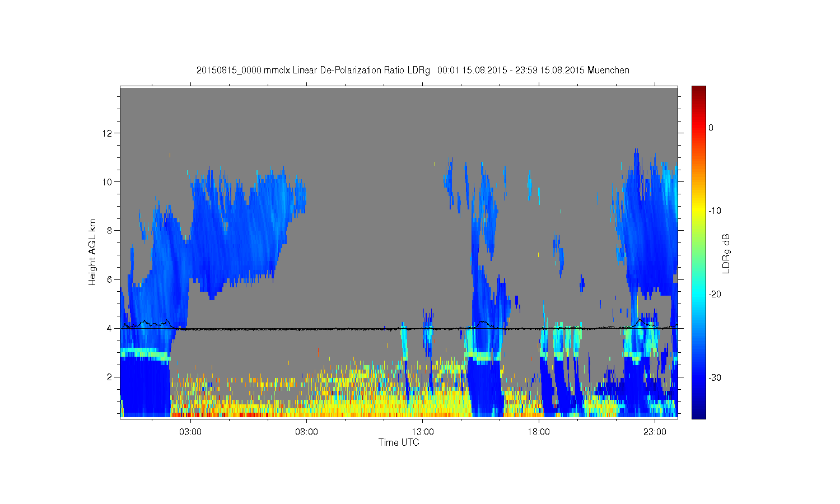The height and width of the screenshot is (504, 840).
Task: Click the 18:00 time tick label
Action: click(x=539, y=432)
